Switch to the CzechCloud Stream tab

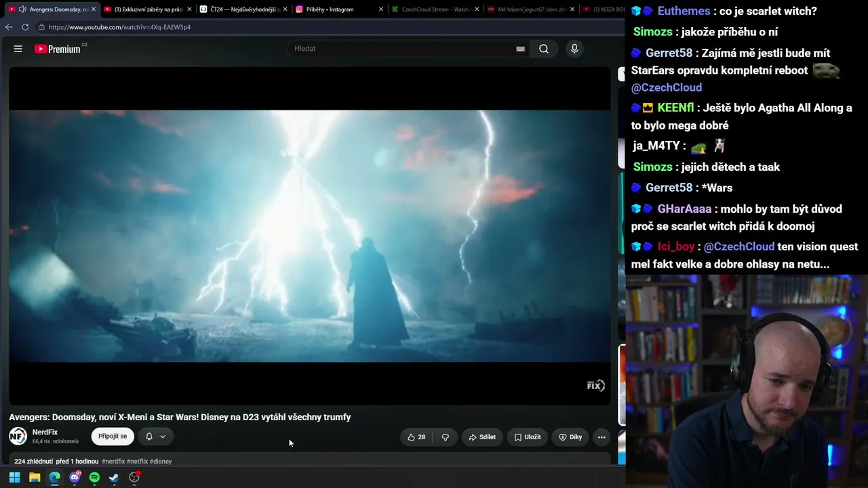click(x=435, y=9)
